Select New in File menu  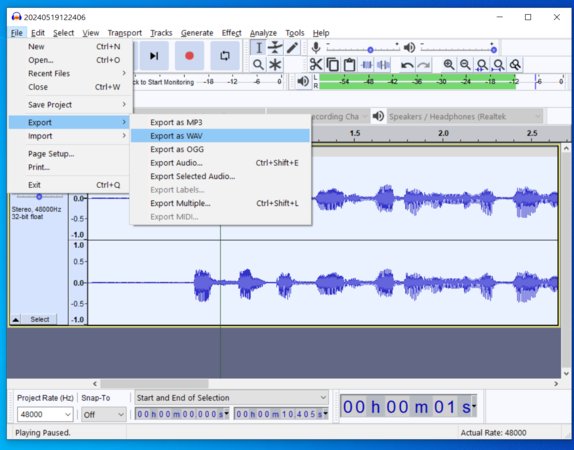(x=69, y=47)
